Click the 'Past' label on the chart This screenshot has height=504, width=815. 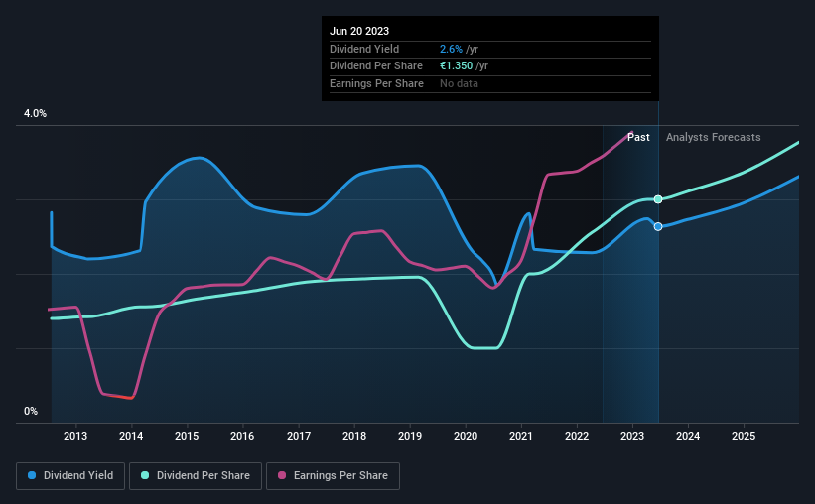[x=638, y=137]
